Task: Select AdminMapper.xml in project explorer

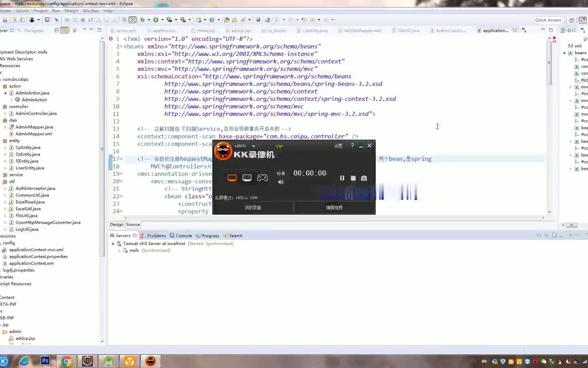Action: tap(34, 134)
